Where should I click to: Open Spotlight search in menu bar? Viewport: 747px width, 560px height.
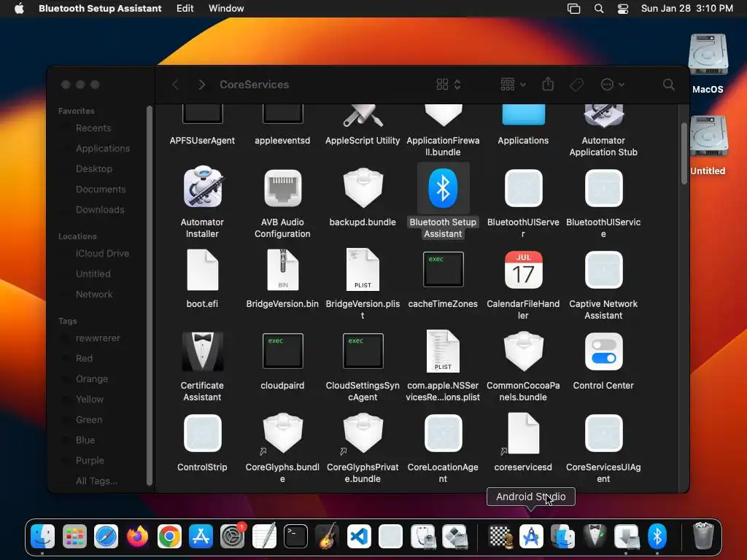[599, 8]
